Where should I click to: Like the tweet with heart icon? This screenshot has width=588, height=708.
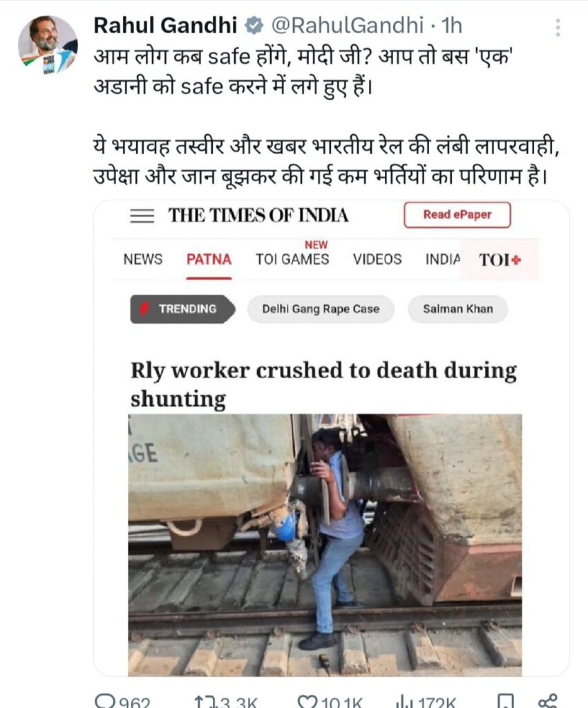coord(307,702)
